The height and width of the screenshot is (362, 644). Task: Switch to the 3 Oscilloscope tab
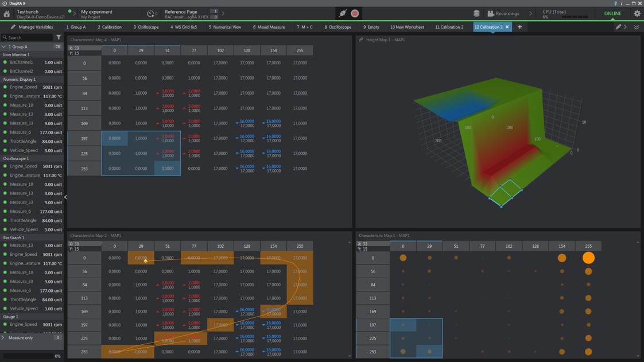[146, 27]
